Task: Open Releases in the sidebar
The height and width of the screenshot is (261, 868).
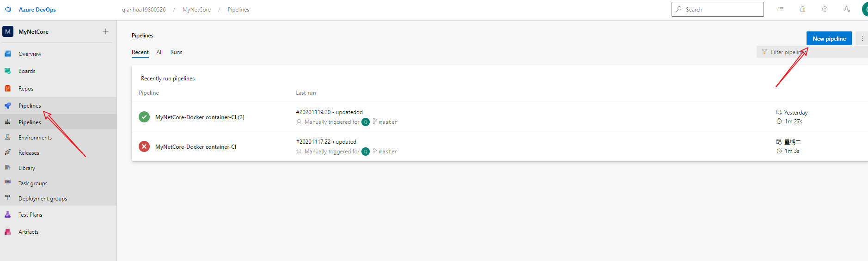Action: 29,153
